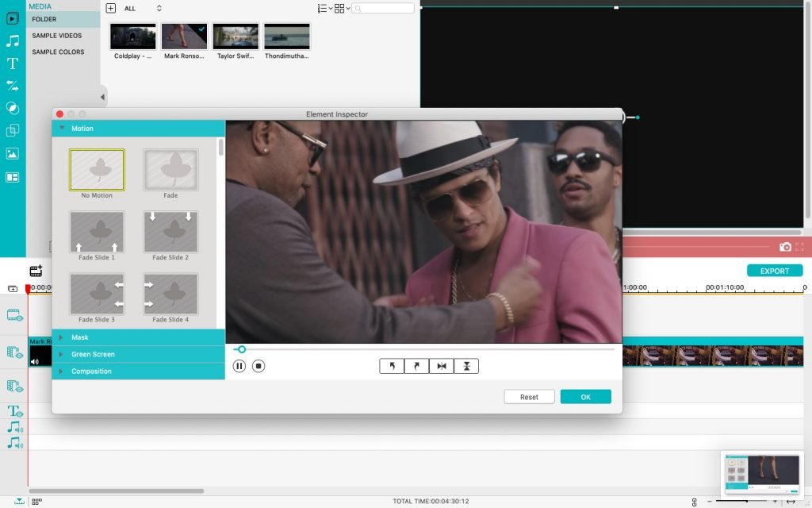Rotate the clip counterclockwise in Element Inspector
812x508 pixels.
click(392, 366)
